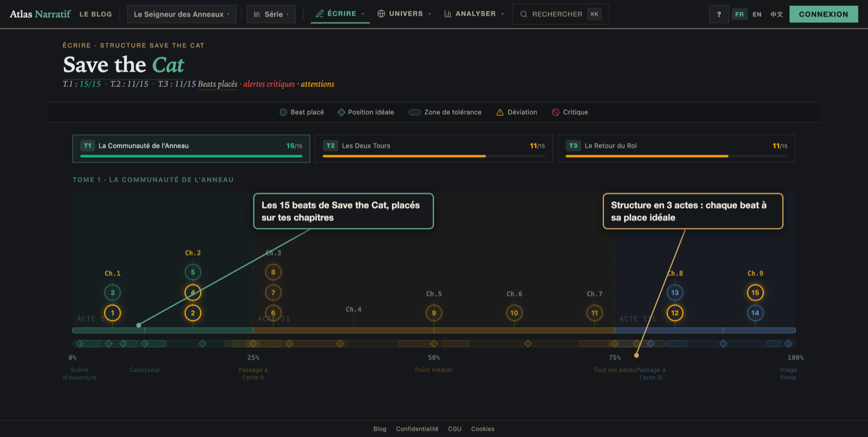This screenshot has width=868, height=437.
Task: Click the Ch.1 chapter label
Action: pyautogui.click(x=112, y=274)
